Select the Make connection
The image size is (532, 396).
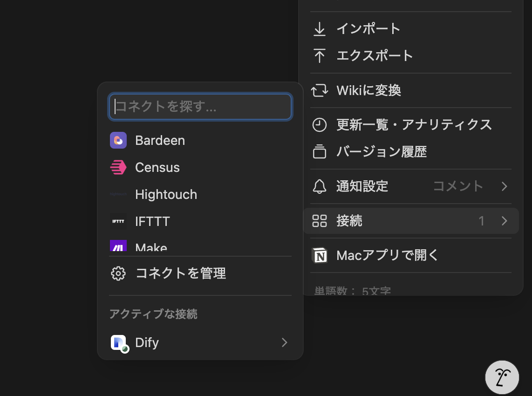[x=200, y=245]
